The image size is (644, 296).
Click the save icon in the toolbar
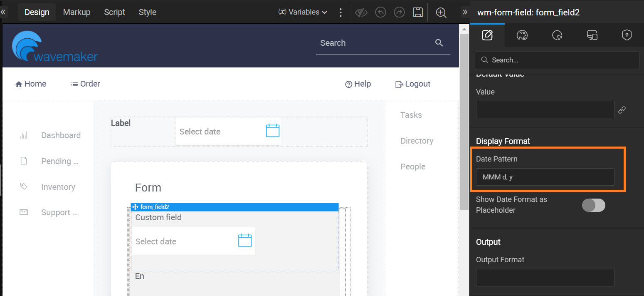click(418, 12)
